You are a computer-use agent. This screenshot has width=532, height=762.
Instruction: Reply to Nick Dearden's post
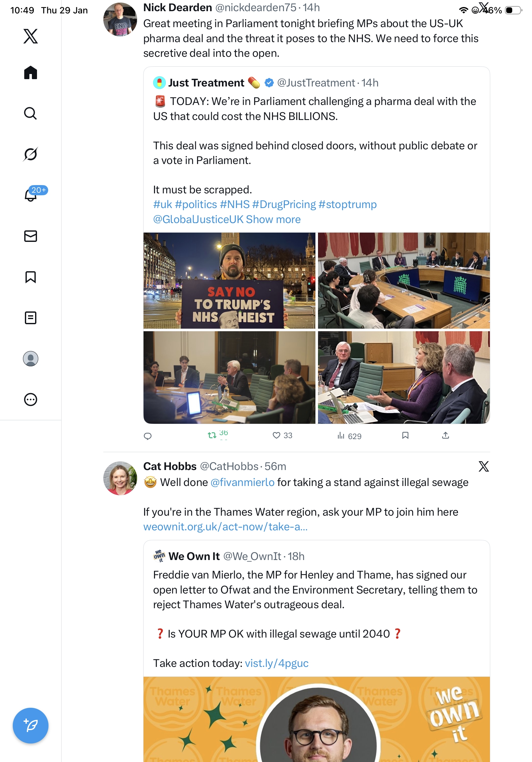click(148, 436)
